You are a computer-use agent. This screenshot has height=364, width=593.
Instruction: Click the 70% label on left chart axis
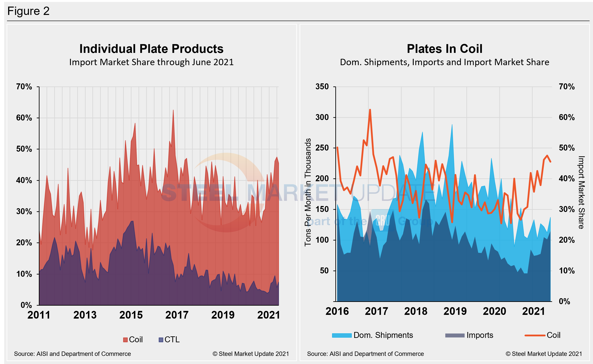tap(24, 87)
